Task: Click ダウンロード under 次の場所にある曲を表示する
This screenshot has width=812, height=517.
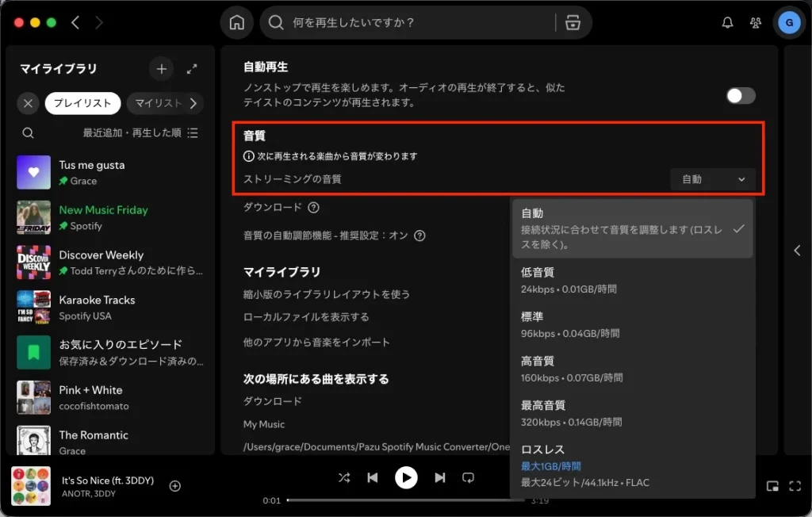Action: coord(273,401)
